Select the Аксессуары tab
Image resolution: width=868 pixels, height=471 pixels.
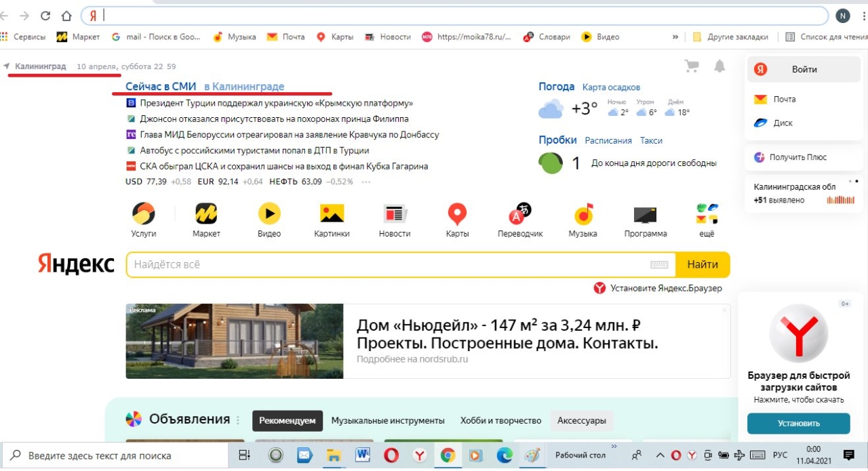point(582,421)
